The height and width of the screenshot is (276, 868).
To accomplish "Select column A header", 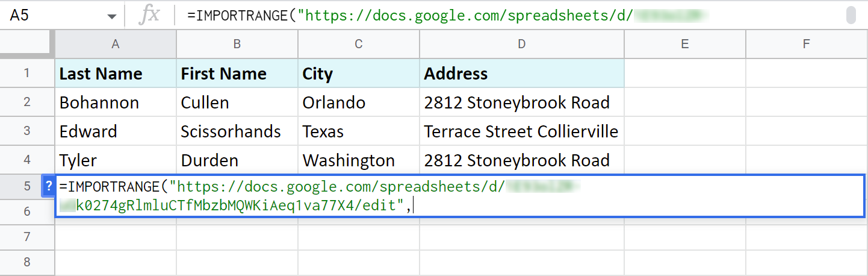I will pos(116,43).
